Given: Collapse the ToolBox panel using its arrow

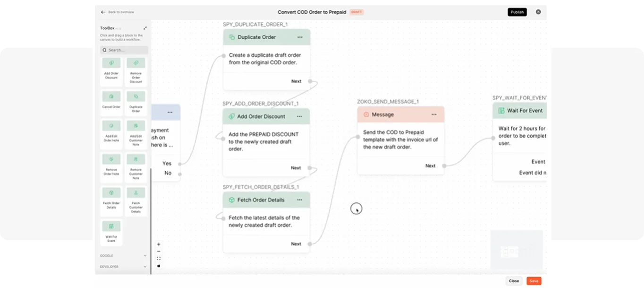Looking at the screenshot, I should point(145,28).
